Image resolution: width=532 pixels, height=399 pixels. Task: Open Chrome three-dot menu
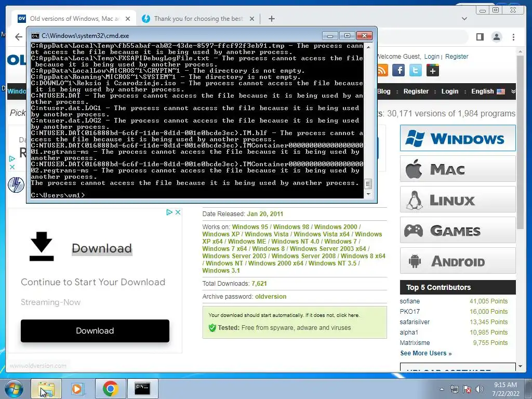tap(513, 37)
